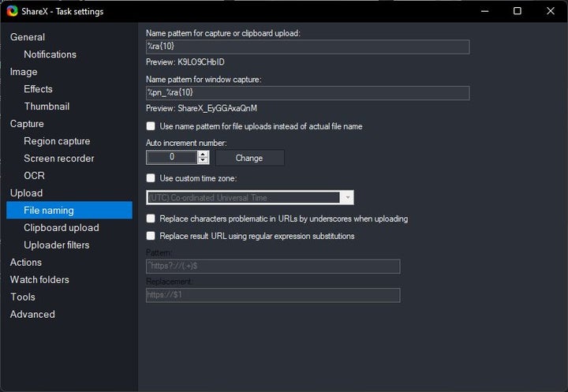568x392 pixels.
Task: Switch to the OCR settings section
Action: pyautogui.click(x=34, y=176)
